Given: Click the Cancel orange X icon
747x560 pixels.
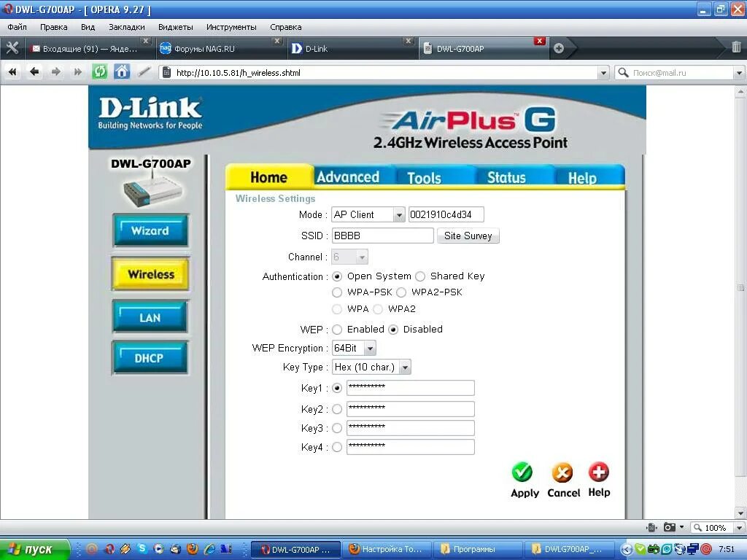Looking at the screenshot, I should 562,472.
